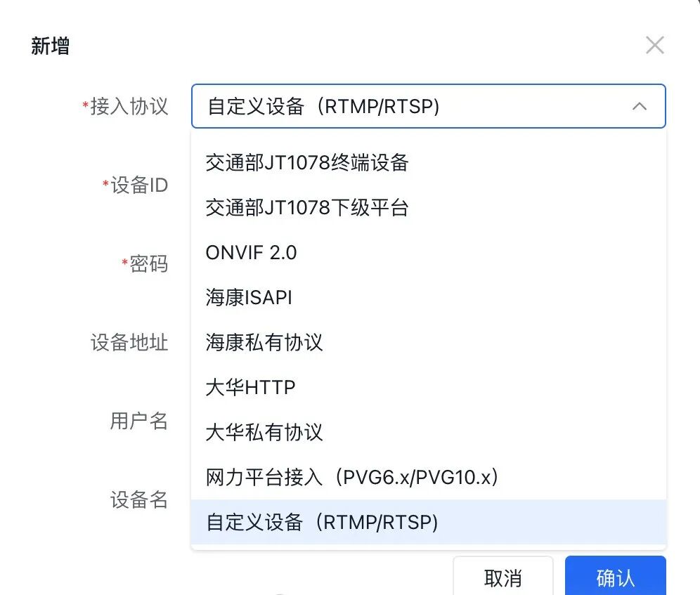Image resolution: width=700 pixels, height=595 pixels.
Task: Click the 密码 field label
Action: point(148,264)
